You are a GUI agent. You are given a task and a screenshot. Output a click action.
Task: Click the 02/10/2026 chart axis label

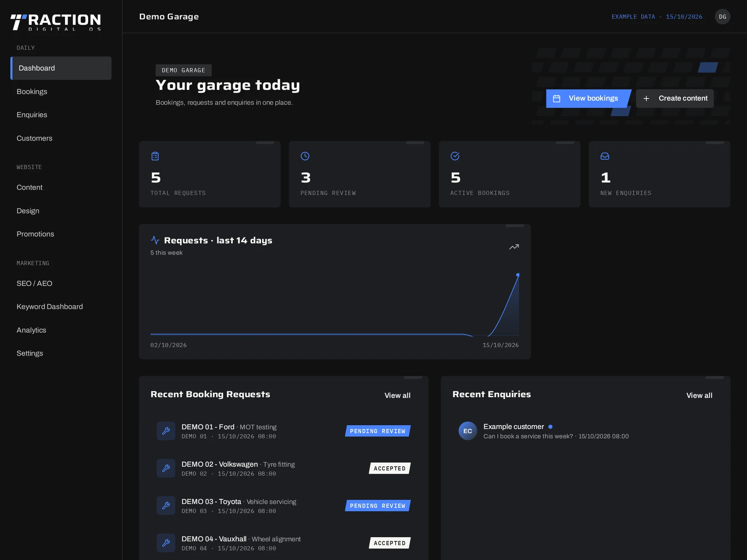pyautogui.click(x=168, y=345)
